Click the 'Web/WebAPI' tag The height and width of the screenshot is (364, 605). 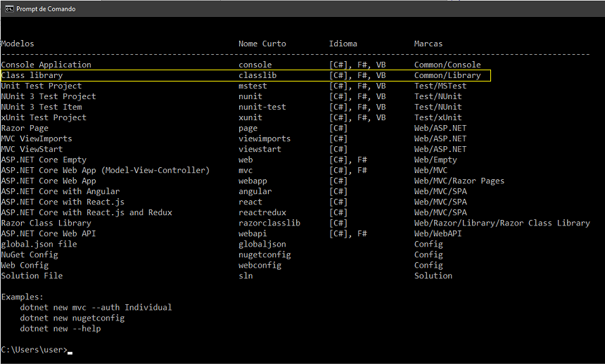[438, 233]
